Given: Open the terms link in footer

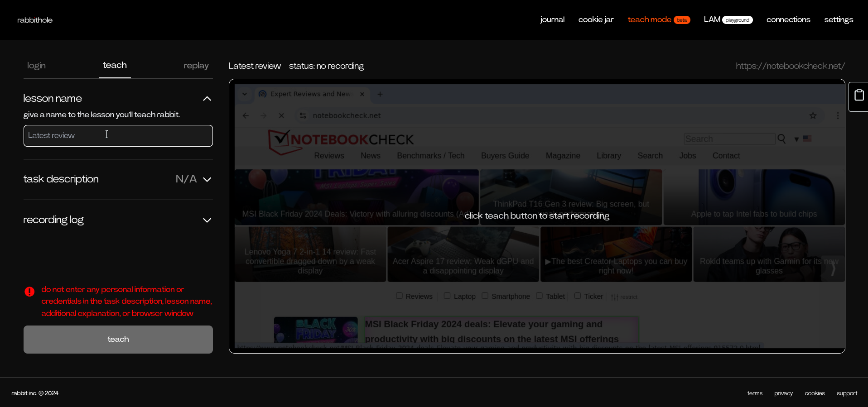Looking at the screenshot, I should pos(755,393).
